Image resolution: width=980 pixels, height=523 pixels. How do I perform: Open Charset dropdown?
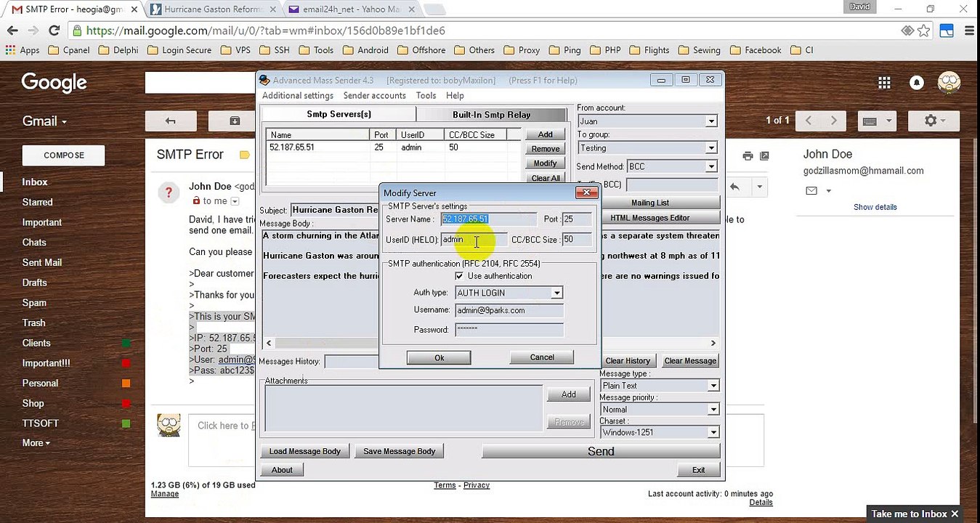point(713,432)
